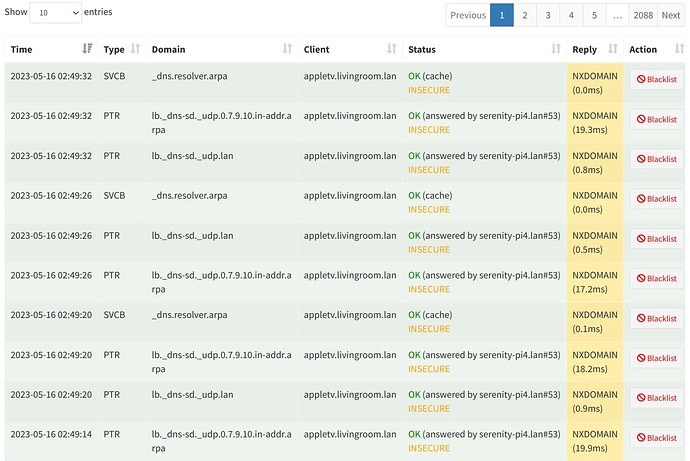
Task: Blacklist the last row 19.9ms query
Action: coord(656,438)
